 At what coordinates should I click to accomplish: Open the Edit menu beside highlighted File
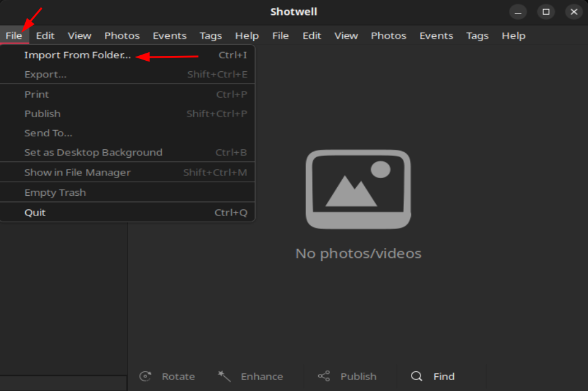(45, 36)
